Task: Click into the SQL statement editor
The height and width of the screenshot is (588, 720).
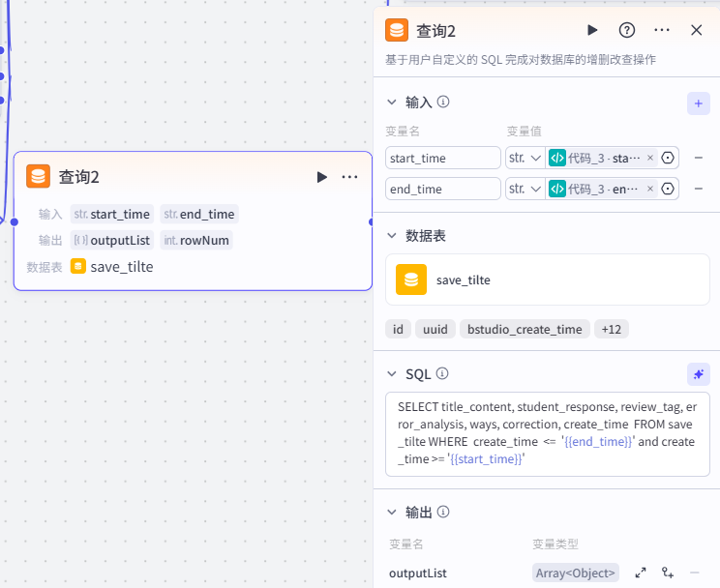Action: (548, 434)
